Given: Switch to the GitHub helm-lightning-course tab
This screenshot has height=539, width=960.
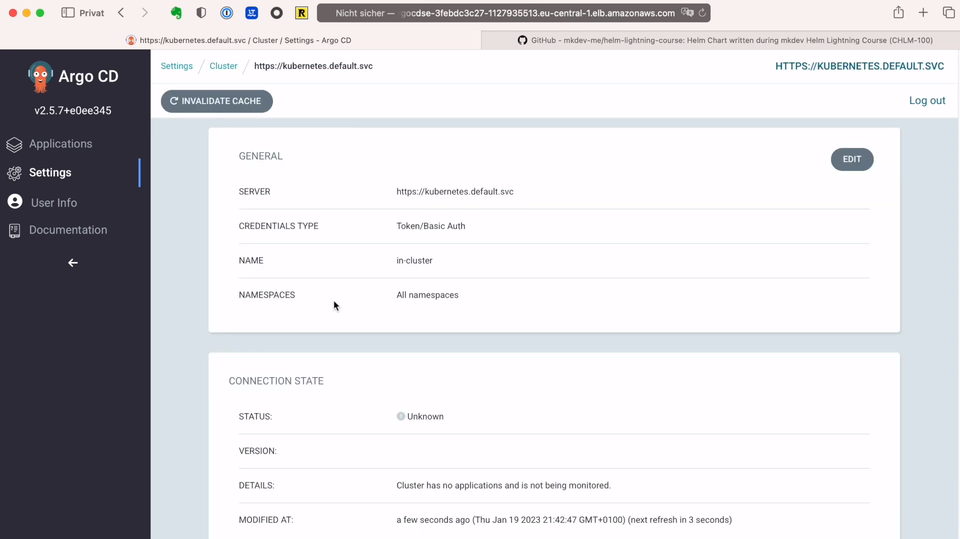Looking at the screenshot, I should pyautogui.click(x=720, y=40).
